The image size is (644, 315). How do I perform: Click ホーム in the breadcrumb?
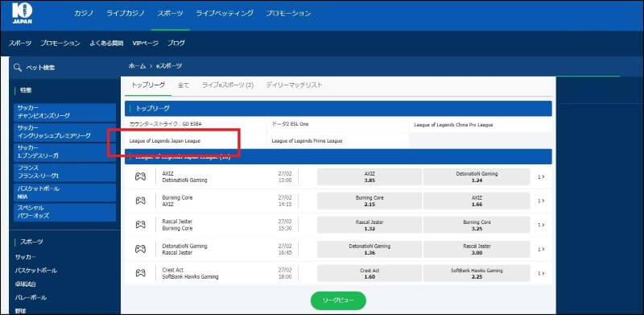pyautogui.click(x=137, y=66)
